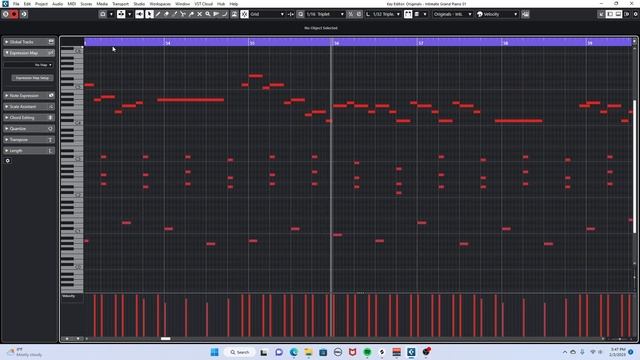
Task: Click the Search box on the taskbar
Action: click(x=240, y=352)
